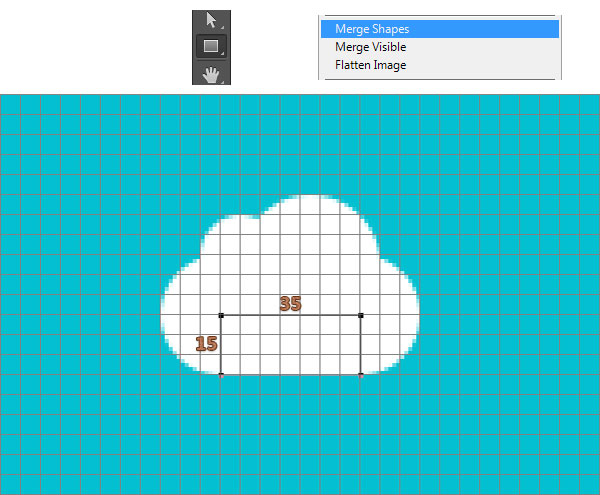Choose Merge Shapes from the menu
600x495 pixels.
click(x=440, y=29)
